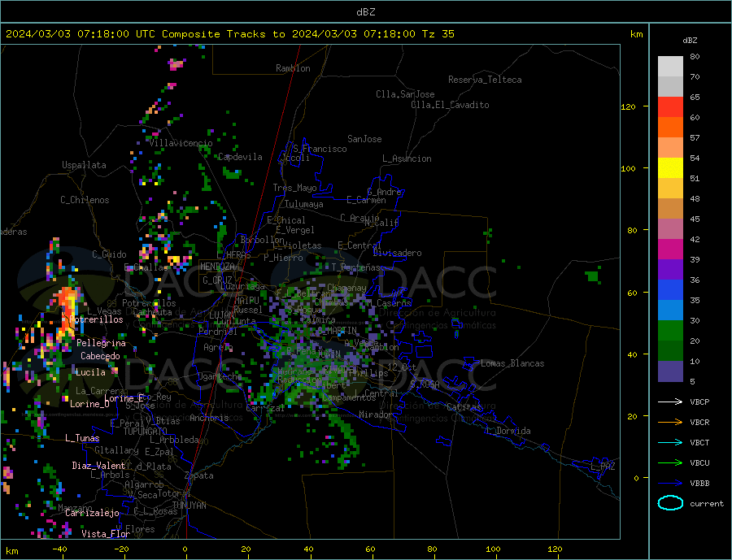
Task: Click the 'Tz 35' value in header
Action: [438, 34]
